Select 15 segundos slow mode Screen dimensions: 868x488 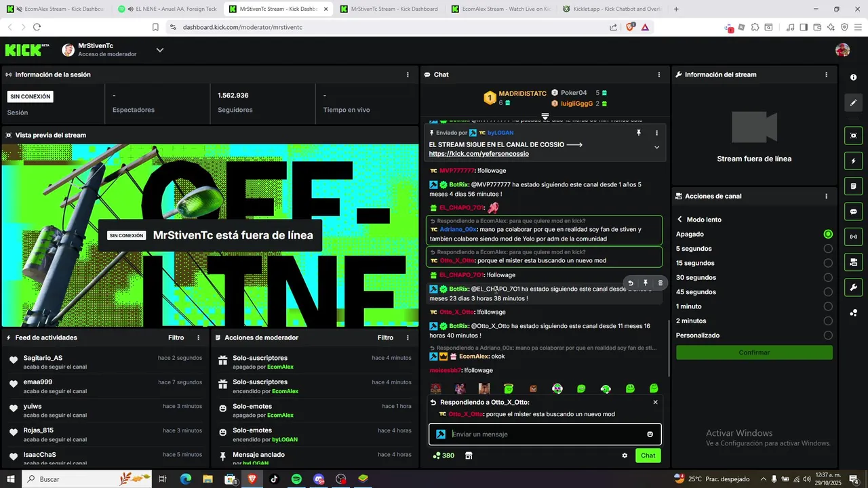click(828, 263)
